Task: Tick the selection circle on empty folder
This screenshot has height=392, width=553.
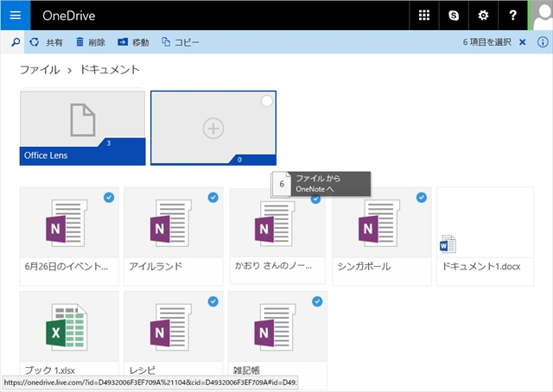Action: click(267, 101)
